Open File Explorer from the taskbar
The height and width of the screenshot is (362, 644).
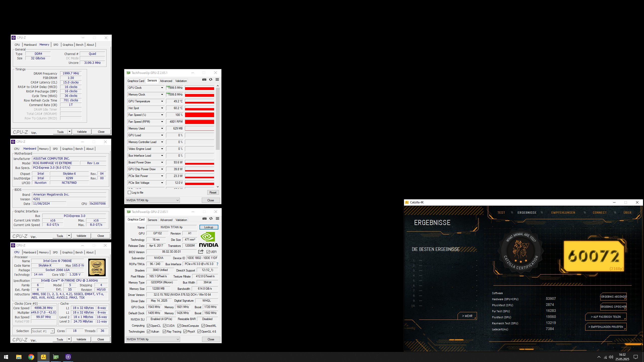[19, 357]
